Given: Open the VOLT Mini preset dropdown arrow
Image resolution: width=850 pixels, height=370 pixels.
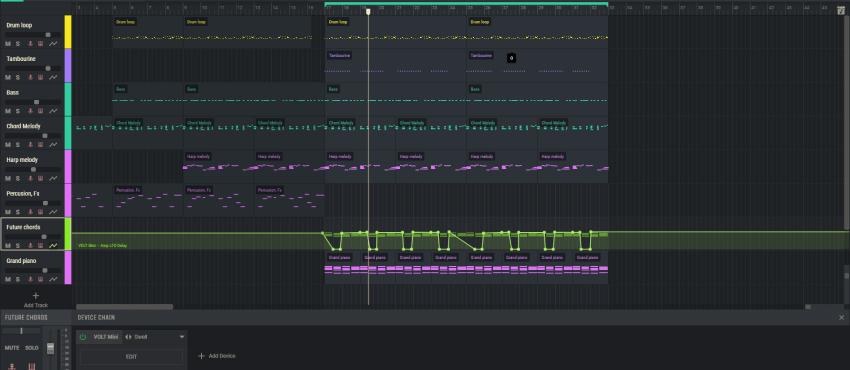Looking at the screenshot, I should [182, 337].
